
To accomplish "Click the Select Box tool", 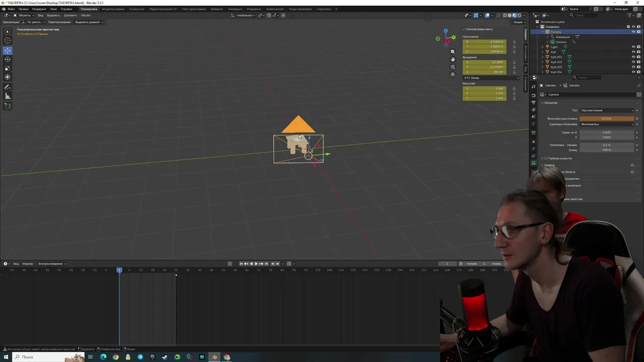I will click(x=8, y=32).
